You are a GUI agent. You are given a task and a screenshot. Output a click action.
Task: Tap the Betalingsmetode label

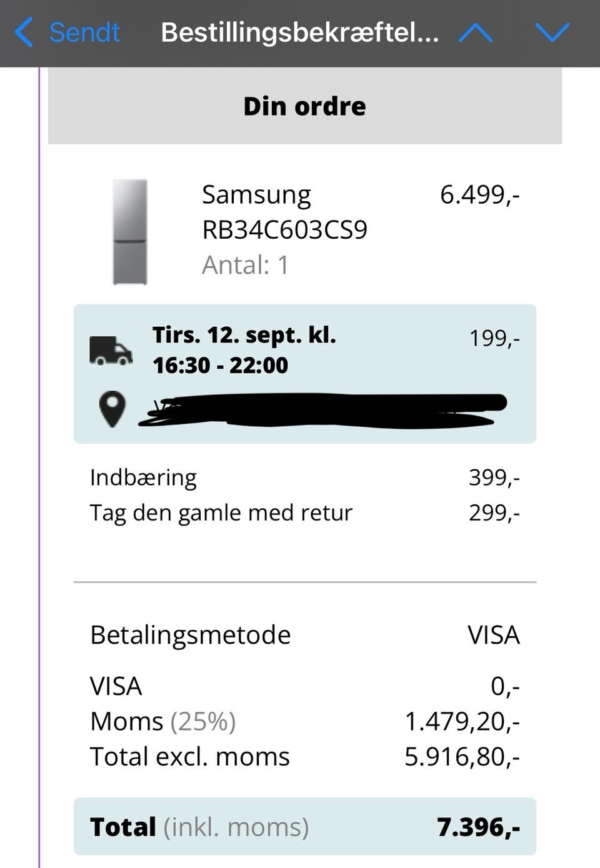[190, 635]
